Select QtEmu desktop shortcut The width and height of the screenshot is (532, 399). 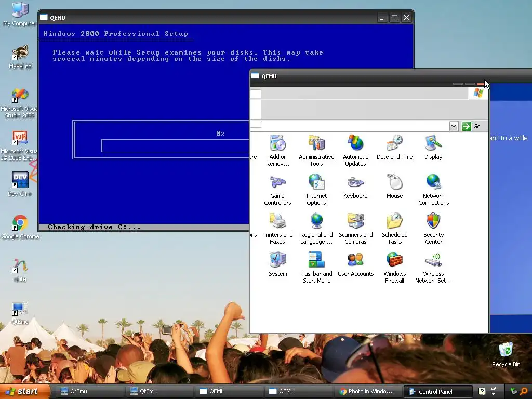20,312
